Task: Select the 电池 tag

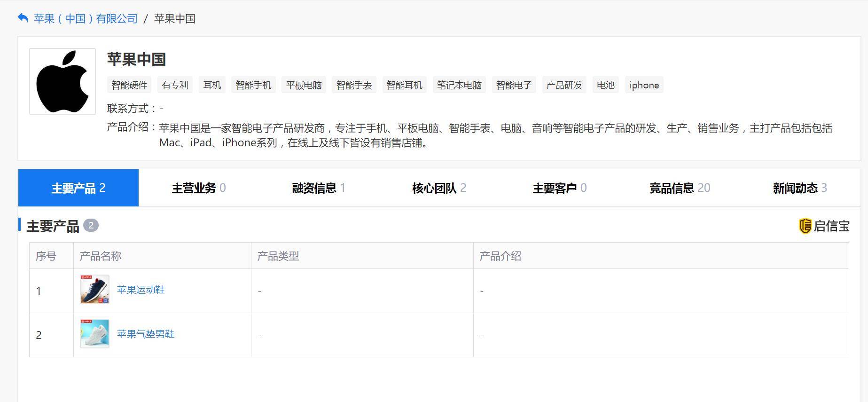Action: tap(605, 85)
